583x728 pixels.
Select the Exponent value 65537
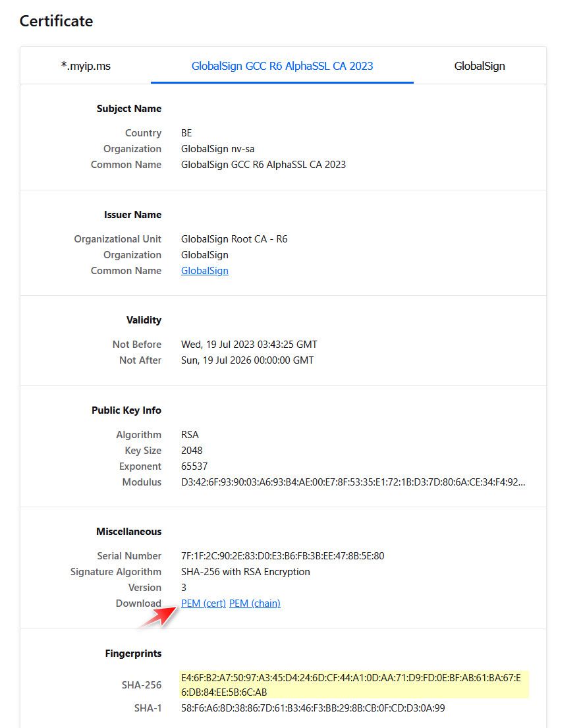coord(194,466)
